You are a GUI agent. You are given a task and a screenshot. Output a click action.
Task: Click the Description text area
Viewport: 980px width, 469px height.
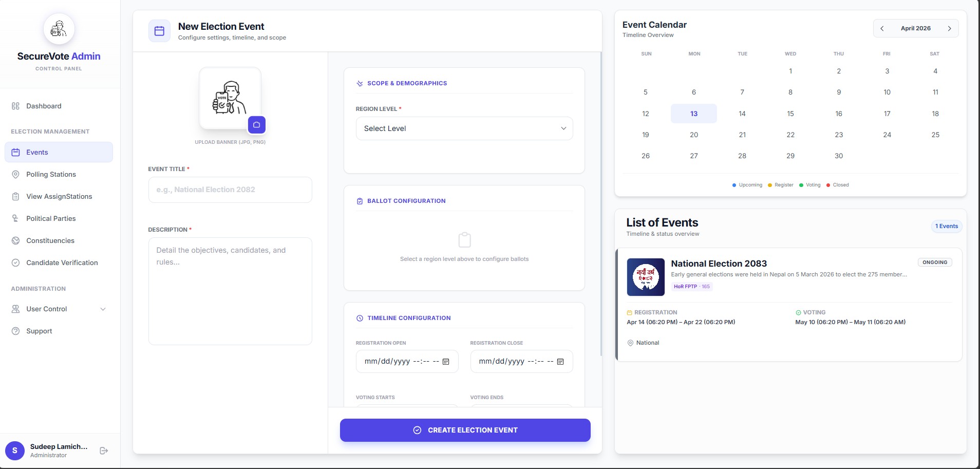[x=230, y=291]
